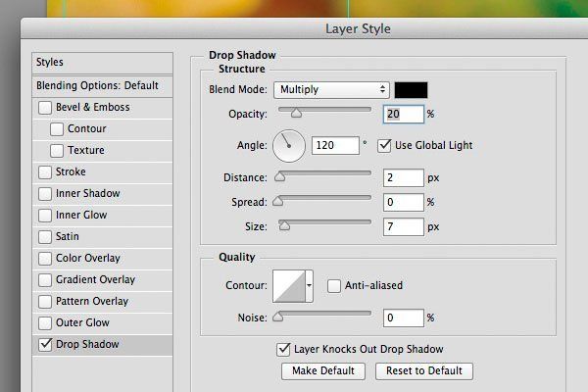588x392 pixels.
Task: Focus the Spread percentage field
Action: pyautogui.click(x=404, y=203)
